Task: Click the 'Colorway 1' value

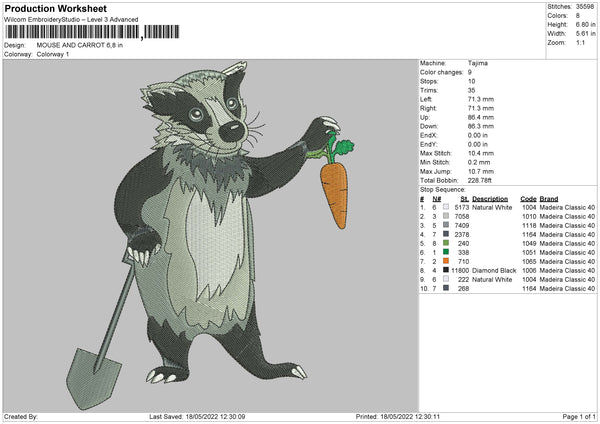Action: 53,54
